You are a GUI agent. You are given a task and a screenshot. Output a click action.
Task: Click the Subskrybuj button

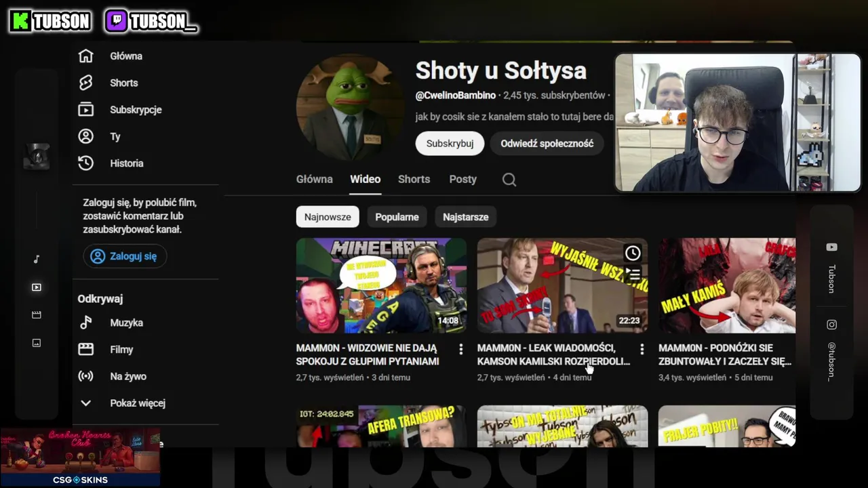point(450,144)
